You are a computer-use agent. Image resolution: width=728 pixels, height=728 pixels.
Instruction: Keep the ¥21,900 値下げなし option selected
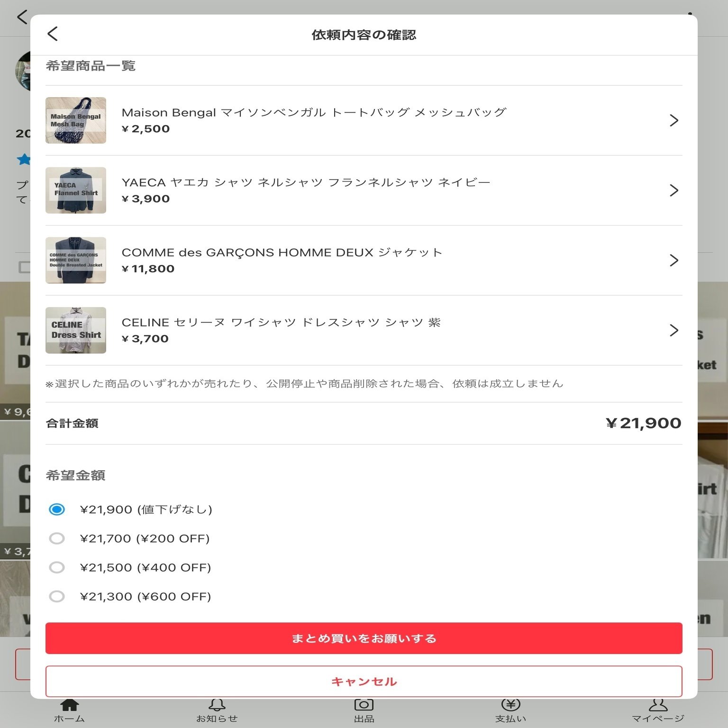point(57,510)
